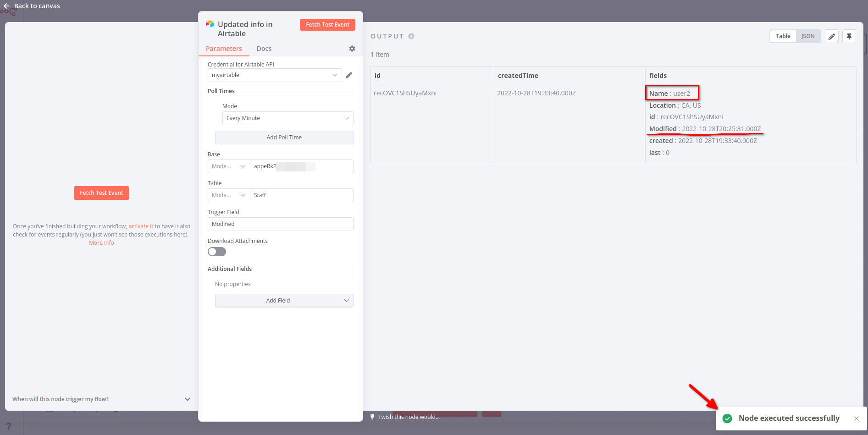
Task: Click the Modified timestamp field text
Action: pyautogui.click(x=705, y=129)
